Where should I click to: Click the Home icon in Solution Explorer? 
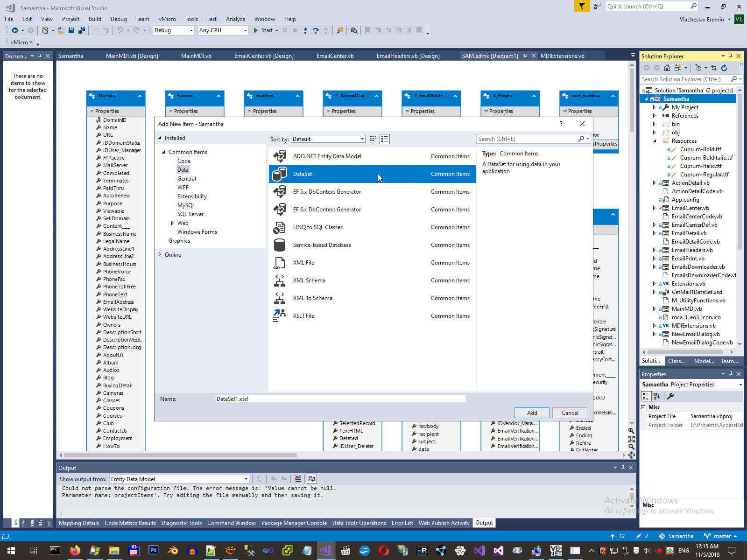pos(667,68)
